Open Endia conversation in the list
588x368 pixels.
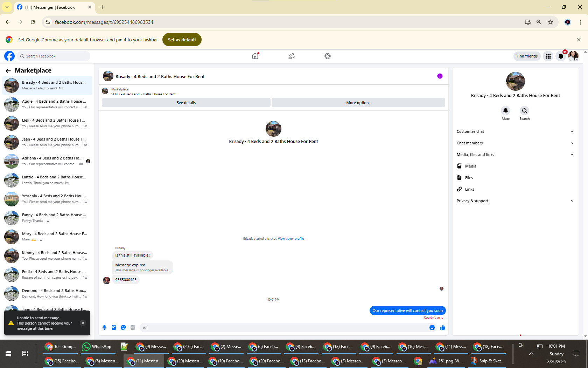click(47, 274)
